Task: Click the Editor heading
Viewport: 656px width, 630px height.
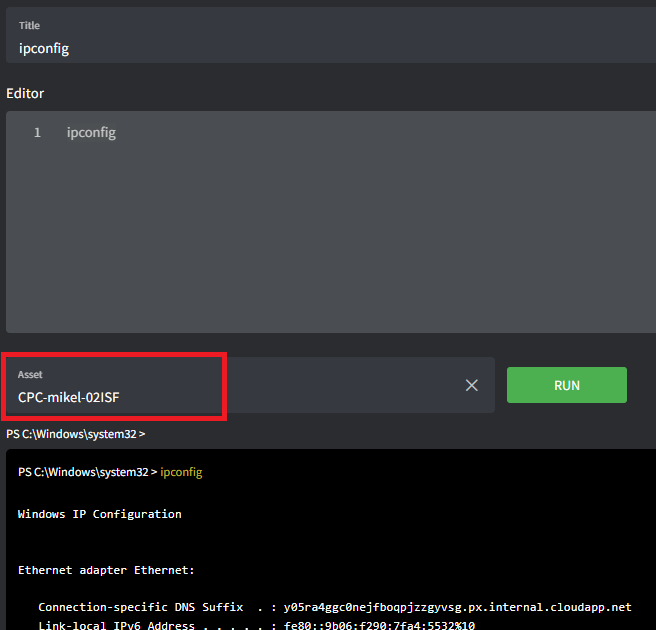Action: coord(25,93)
